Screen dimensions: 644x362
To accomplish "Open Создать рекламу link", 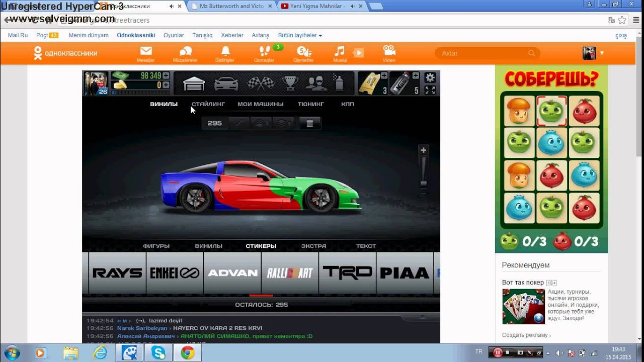I will [x=526, y=335].
